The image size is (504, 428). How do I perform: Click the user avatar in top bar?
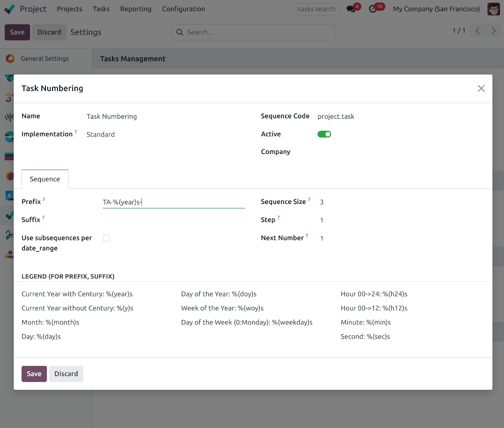[x=493, y=9]
